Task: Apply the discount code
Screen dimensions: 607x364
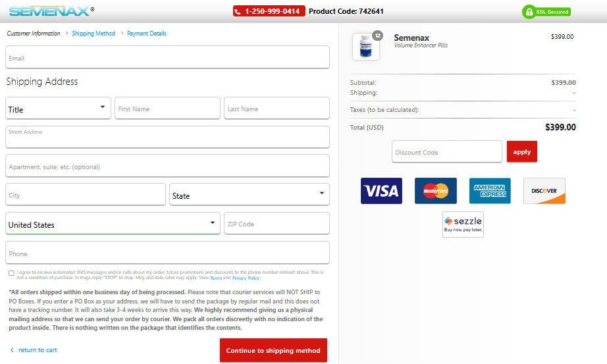Action: pyautogui.click(x=521, y=152)
